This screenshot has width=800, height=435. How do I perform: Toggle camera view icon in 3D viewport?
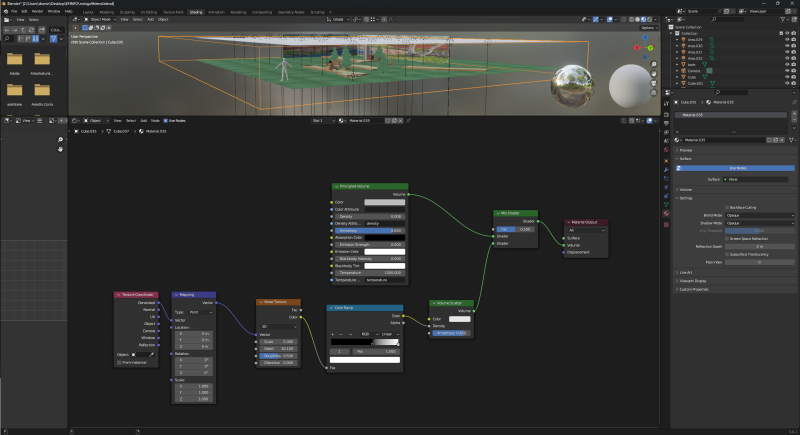click(654, 83)
